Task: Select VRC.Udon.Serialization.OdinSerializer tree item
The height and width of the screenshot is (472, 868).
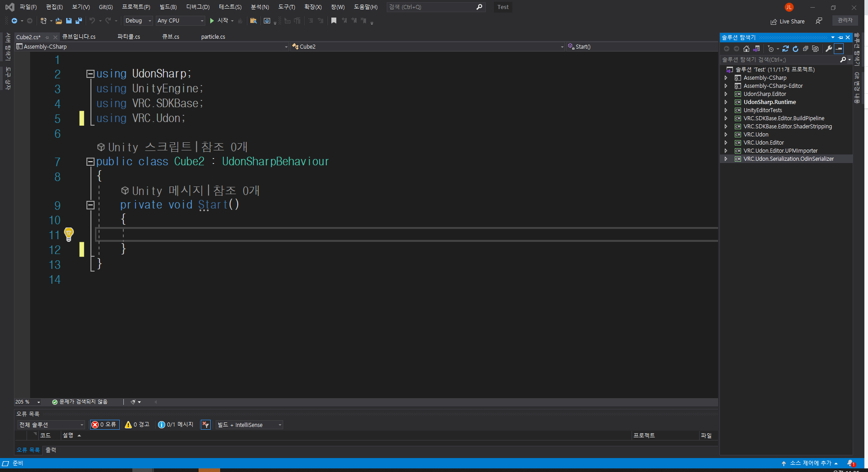Action: click(786, 159)
